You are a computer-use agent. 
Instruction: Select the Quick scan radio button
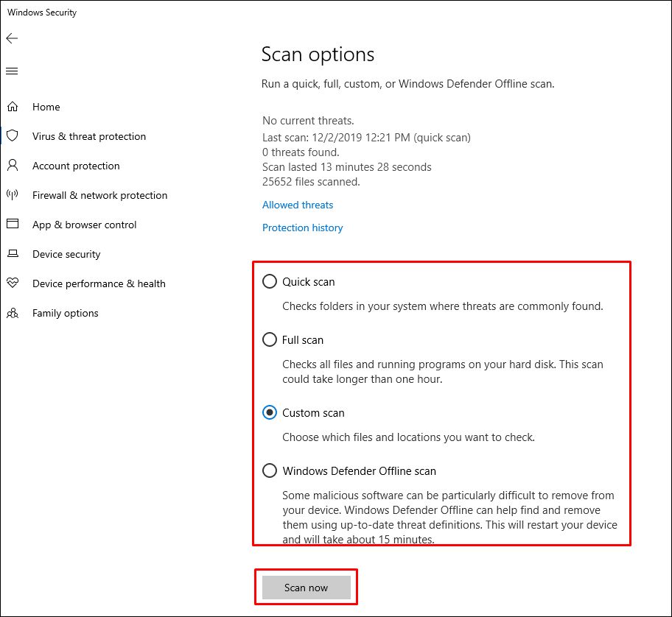coord(270,281)
